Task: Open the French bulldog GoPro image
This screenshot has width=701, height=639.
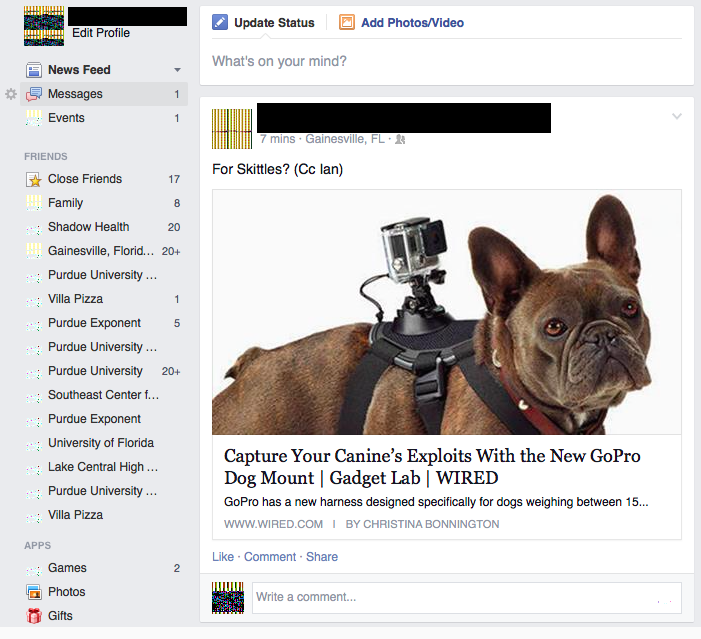Action: click(x=447, y=312)
